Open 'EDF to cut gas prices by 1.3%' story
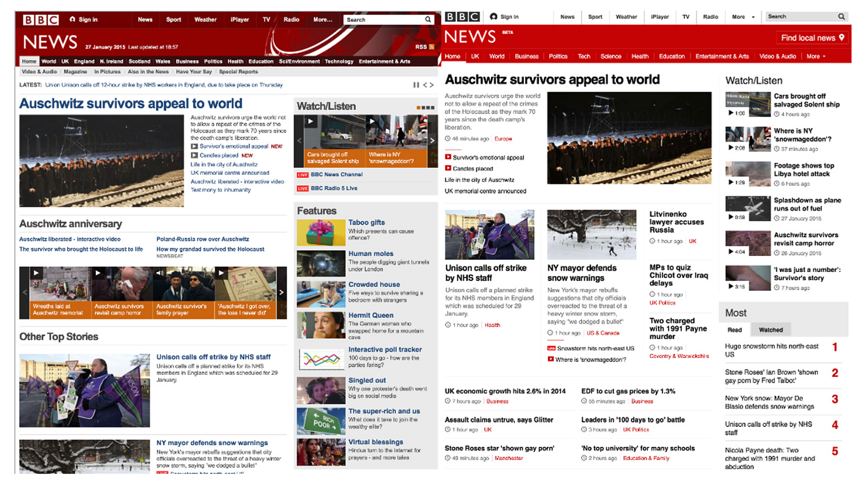 click(x=628, y=391)
